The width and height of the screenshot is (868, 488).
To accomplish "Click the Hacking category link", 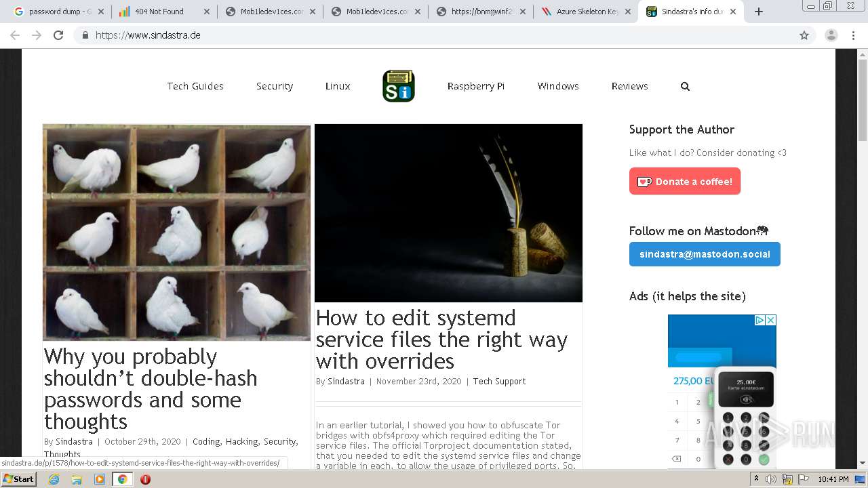I will click(241, 441).
